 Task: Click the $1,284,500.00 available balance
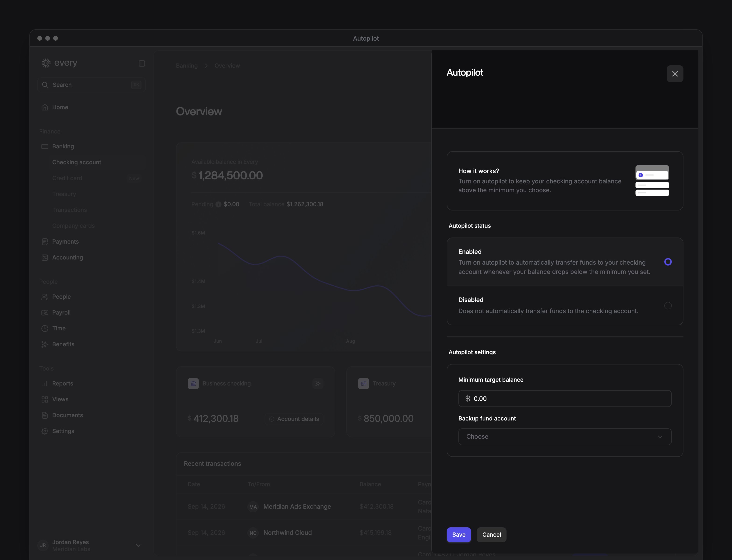pyautogui.click(x=227, y=175)
